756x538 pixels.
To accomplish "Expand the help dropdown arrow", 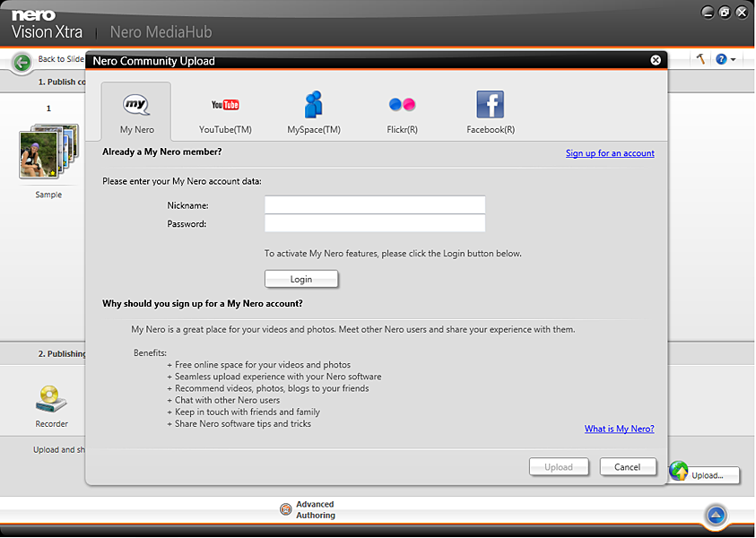I will coord(734,60).
